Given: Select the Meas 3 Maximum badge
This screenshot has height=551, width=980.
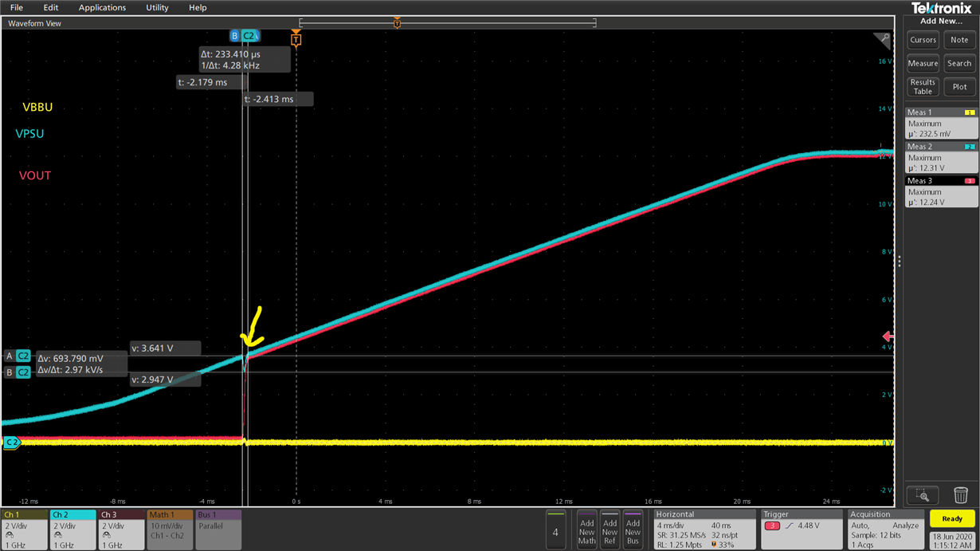Looking at the screenshot, I should click(941, 192).
